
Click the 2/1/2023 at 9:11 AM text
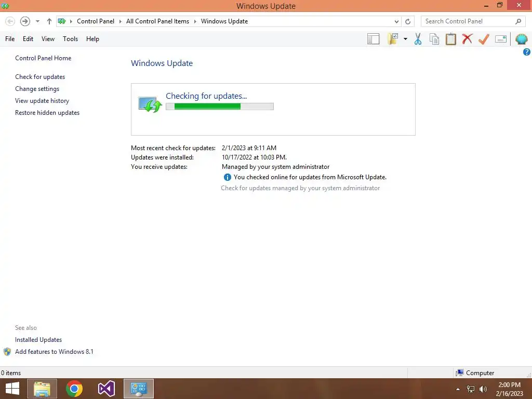pyautogui.click(x=249, y=148)
